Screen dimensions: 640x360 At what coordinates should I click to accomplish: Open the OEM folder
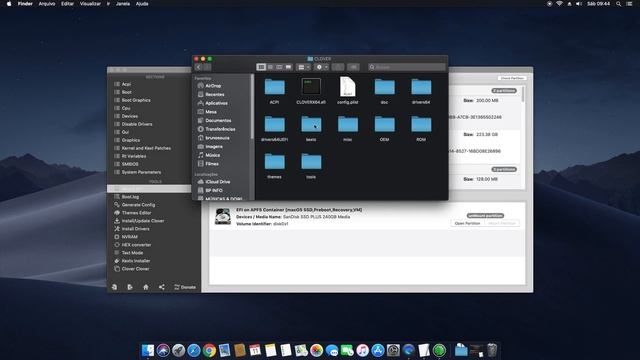click(384, 124)
